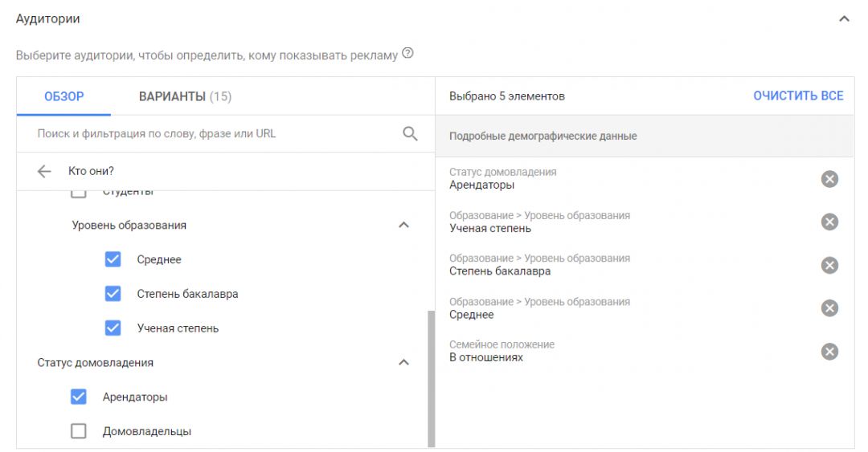The image size is (868, 452).
Task: Click the Аудитории heading
Action: pyautogui.click(x=47, y=18)
